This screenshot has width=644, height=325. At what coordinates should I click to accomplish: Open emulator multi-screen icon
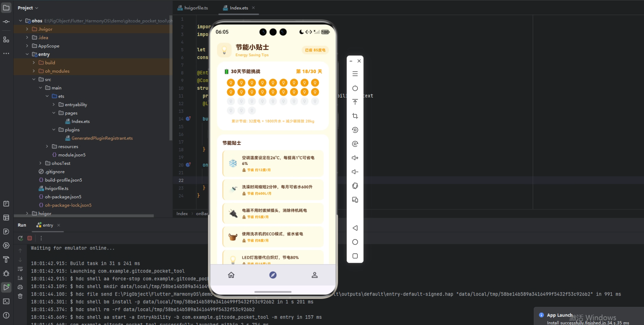pyautogui.click(x=355, y=200)
